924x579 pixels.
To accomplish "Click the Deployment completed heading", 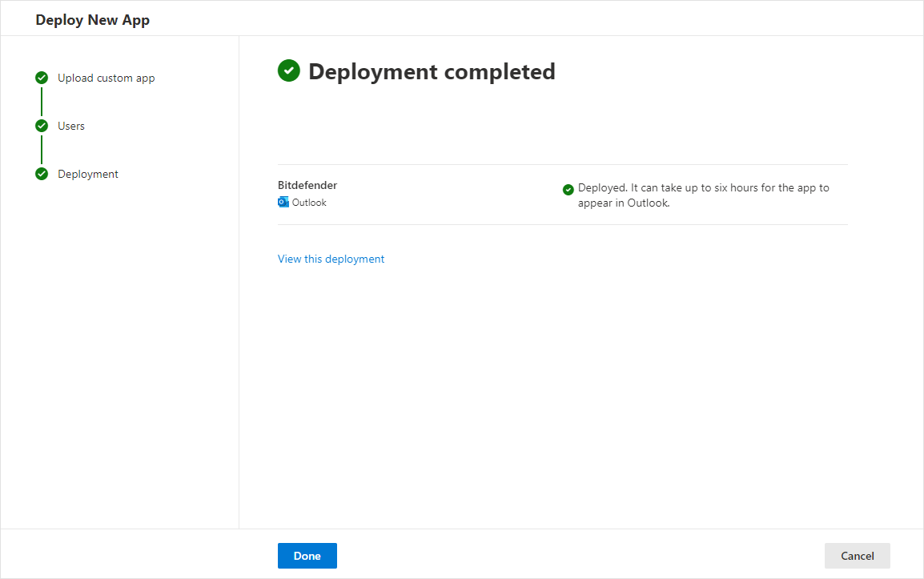I will 432,71.
